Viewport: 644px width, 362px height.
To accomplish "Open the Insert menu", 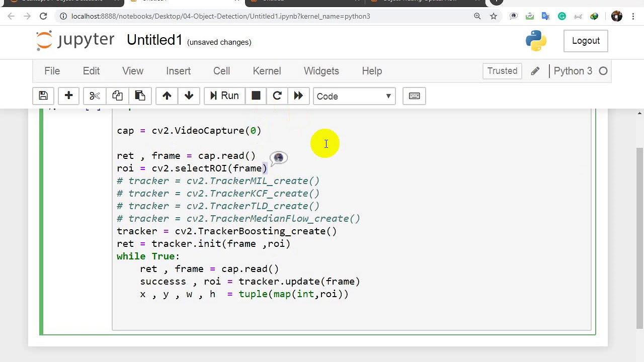I will point(178,71).
